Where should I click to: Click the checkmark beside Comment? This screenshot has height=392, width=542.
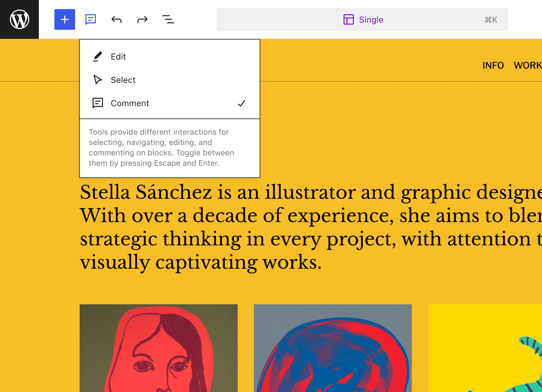point(242,103)
